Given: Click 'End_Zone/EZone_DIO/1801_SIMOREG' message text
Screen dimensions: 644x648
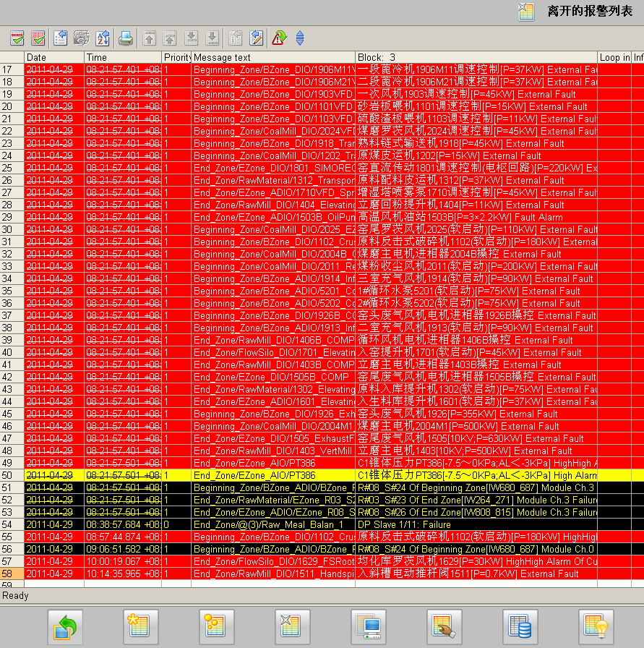Looking at the screenshot, I should tap(274, 168).
